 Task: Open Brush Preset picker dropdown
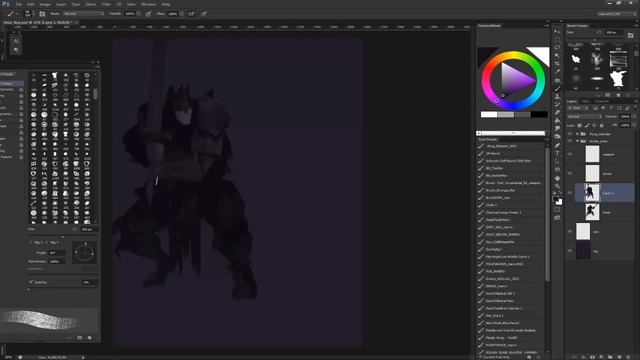pyautogui.click(x=28, y=14)
